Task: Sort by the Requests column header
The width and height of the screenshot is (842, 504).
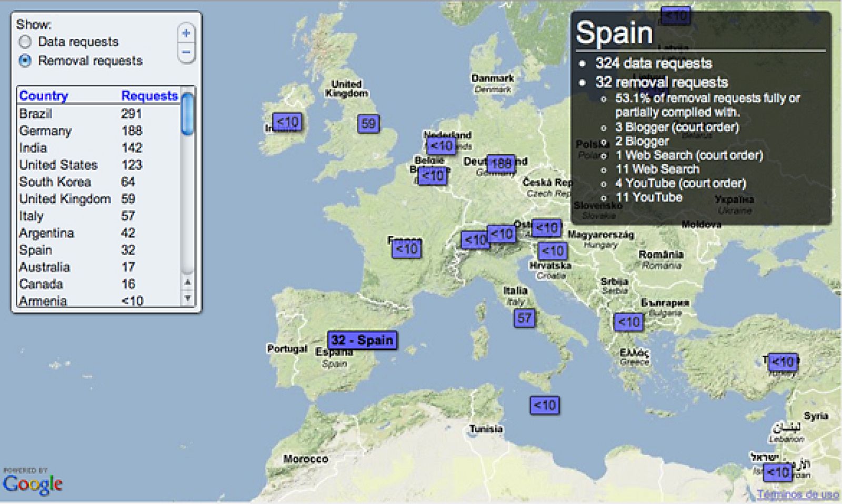Action: 149,96
